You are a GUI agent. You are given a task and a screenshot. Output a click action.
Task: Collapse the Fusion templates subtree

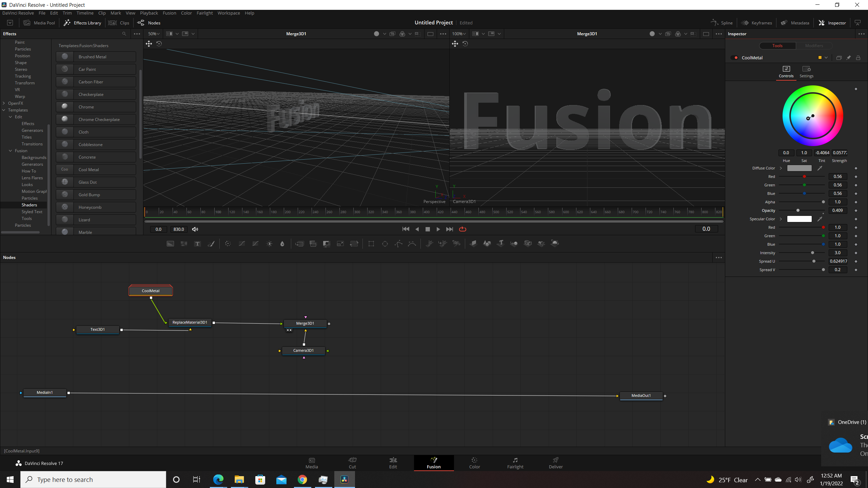(x=11, y=151)
